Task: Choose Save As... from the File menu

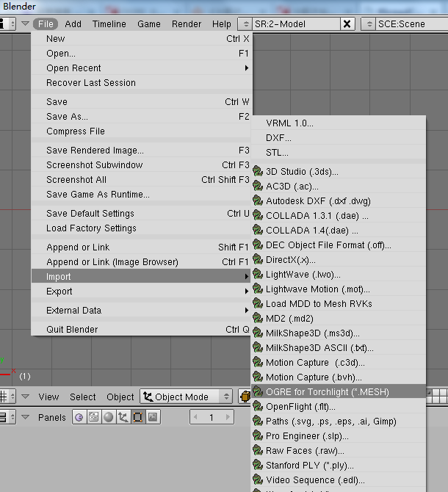Action: tap(142, 117)
